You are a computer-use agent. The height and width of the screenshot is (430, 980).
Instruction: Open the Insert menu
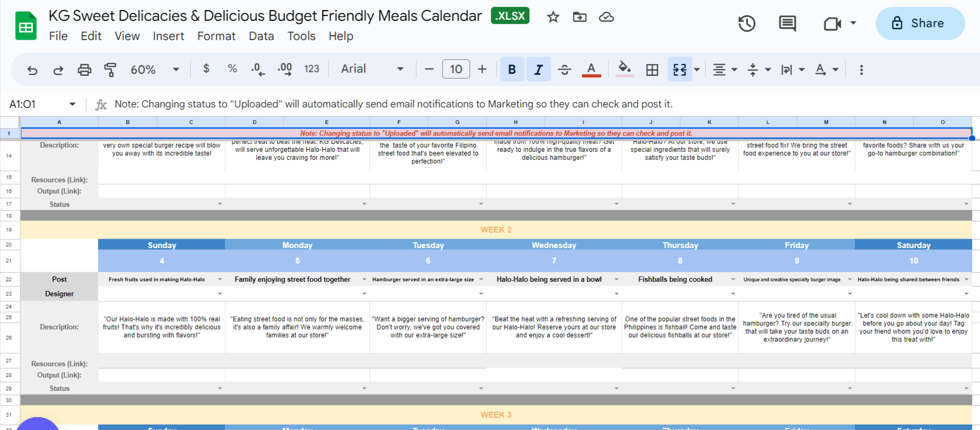169,36
